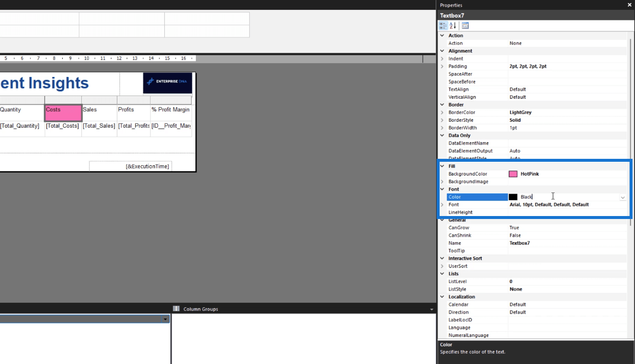The image size is (635, 364).
Task: Switch Properties grid to Categorized view
Action: click(443, 26)
